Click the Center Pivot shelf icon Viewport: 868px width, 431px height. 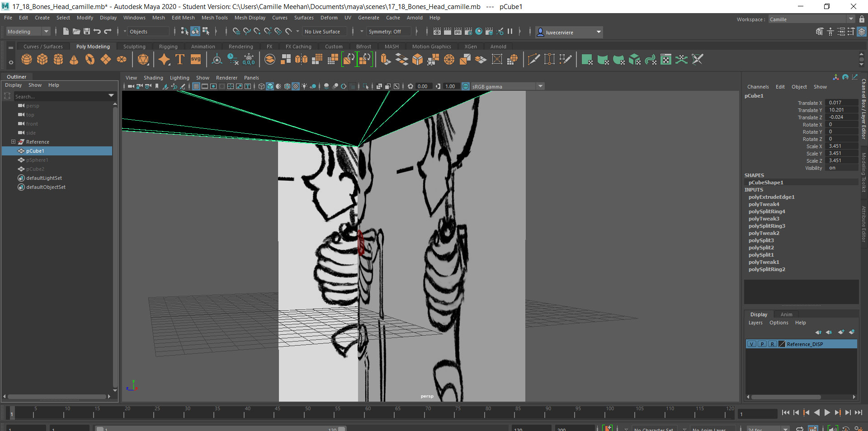click(x=217, y=59)
